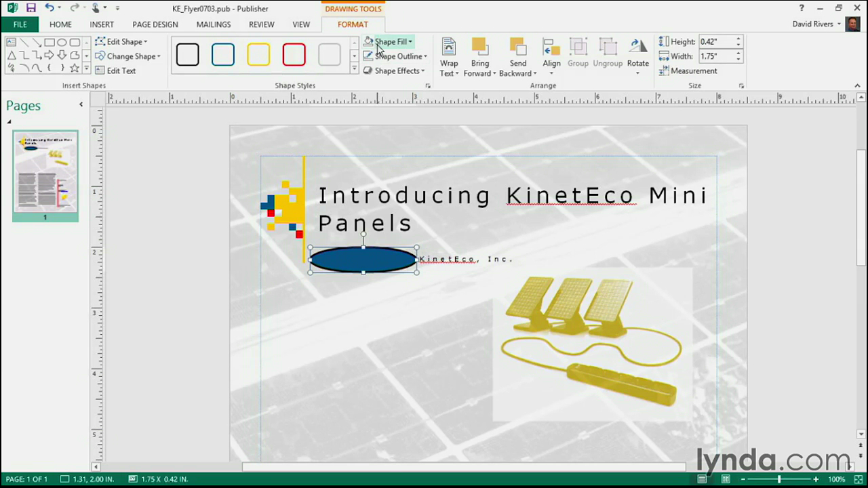Image resolution: width=868 pixels, height=488 pixels.
Task: Click the Edit Text button
Action: click(x=115, y=70)
